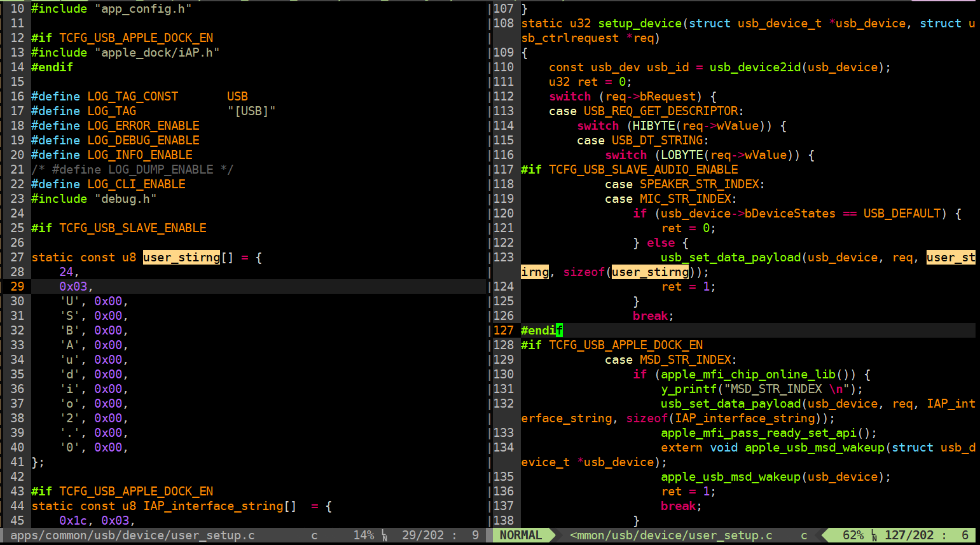Click TCFG_USB_SLAVE_ENABLE on line 25
Viewport: 980px width, 545px height.
133,228
